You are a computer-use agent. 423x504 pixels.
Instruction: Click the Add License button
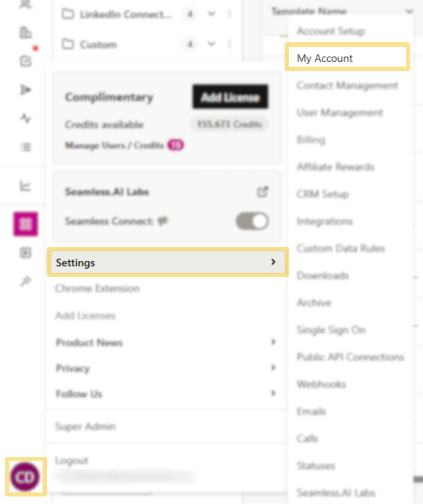point(230,96)
